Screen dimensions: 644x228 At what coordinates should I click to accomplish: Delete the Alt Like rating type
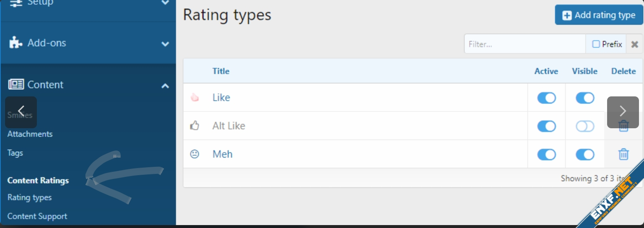tap(623, 126)
